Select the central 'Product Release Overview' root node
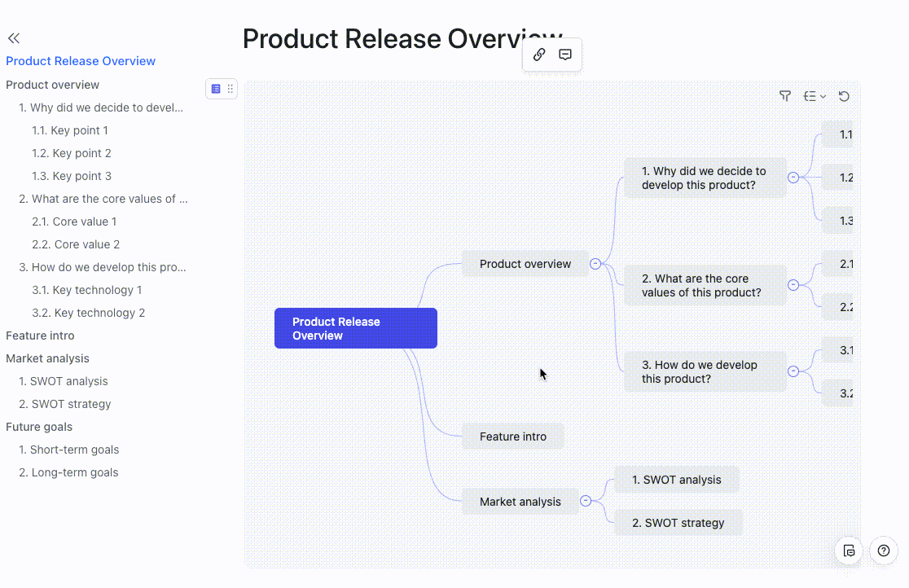This screenshot has width=909, height=588. [x=356, y=328]
